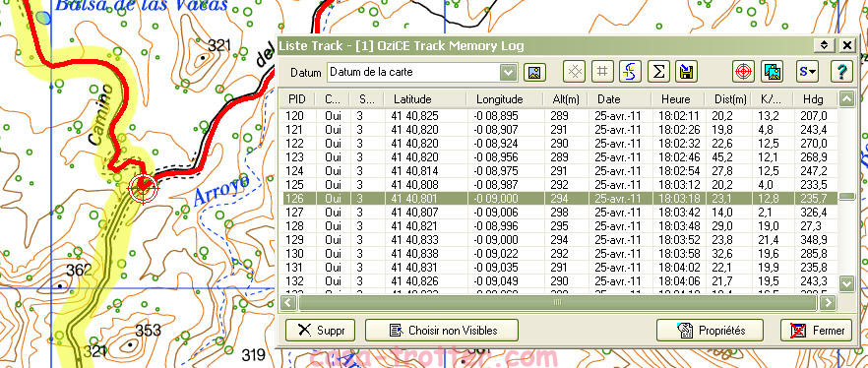Click the map image icon beside Datum
Image resolution: width=868 pixels, height=368 pixels.
pos(534,72)
